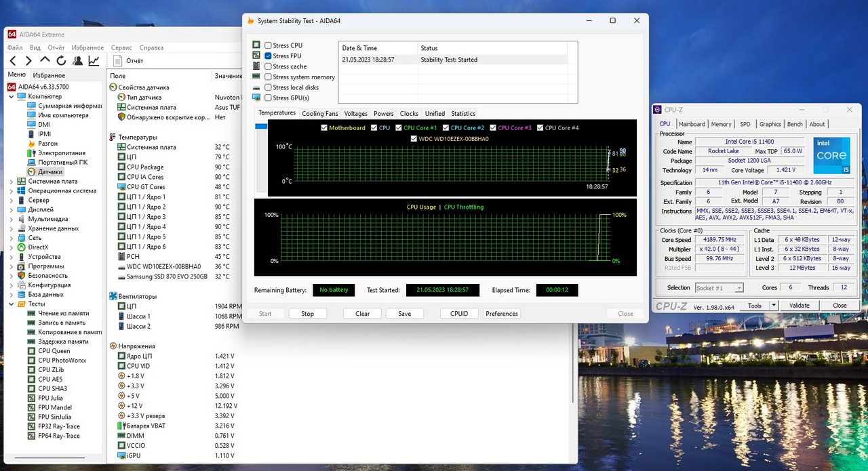Screen dimensions: 868x471
Task: Click Validate button in CPU-Z
Action: 800,306
